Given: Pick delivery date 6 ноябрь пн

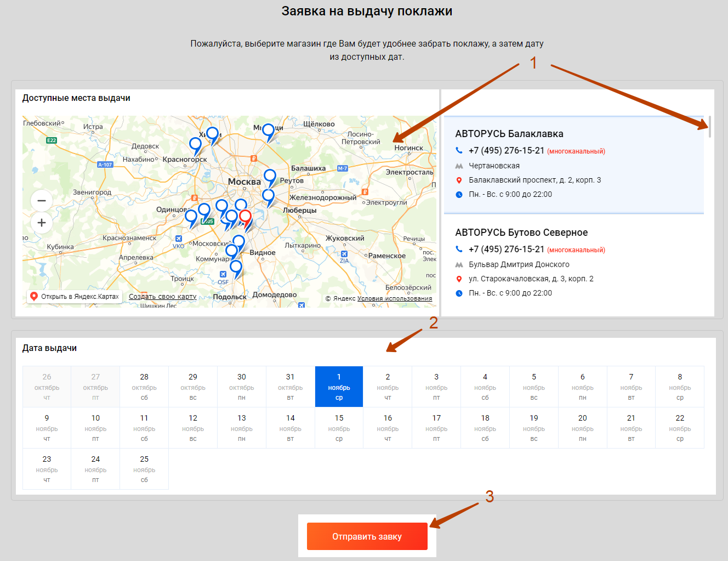Looking at the screenshot, I should point(583,387).
